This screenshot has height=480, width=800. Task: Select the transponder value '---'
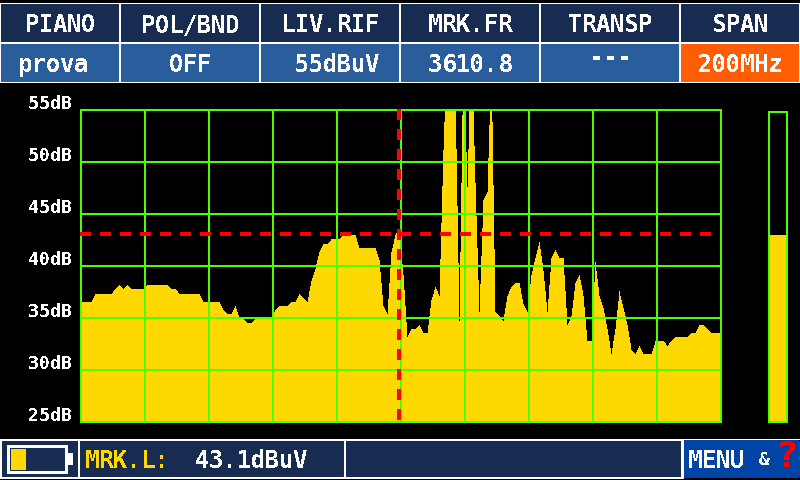tap(610, 63)
